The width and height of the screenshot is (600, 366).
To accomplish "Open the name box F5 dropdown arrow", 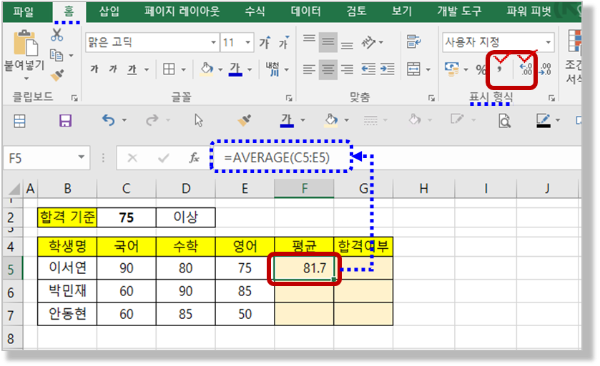I will [81, 157].
